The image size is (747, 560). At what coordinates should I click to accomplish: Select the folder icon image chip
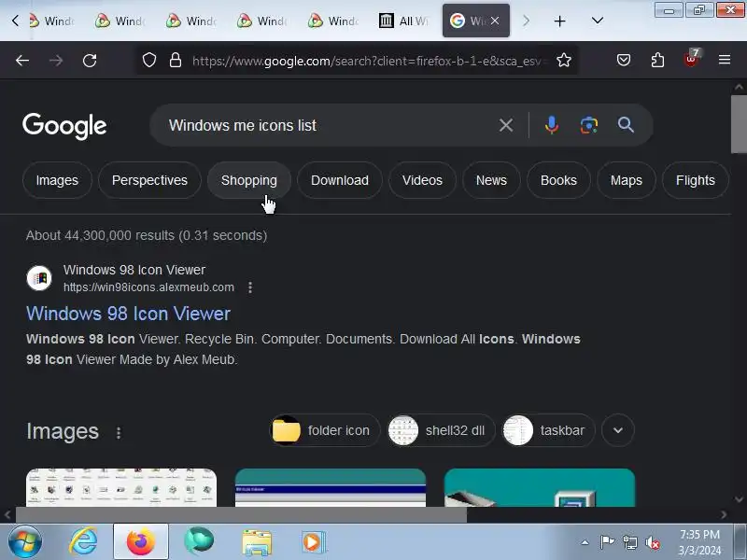pos(325,430)
